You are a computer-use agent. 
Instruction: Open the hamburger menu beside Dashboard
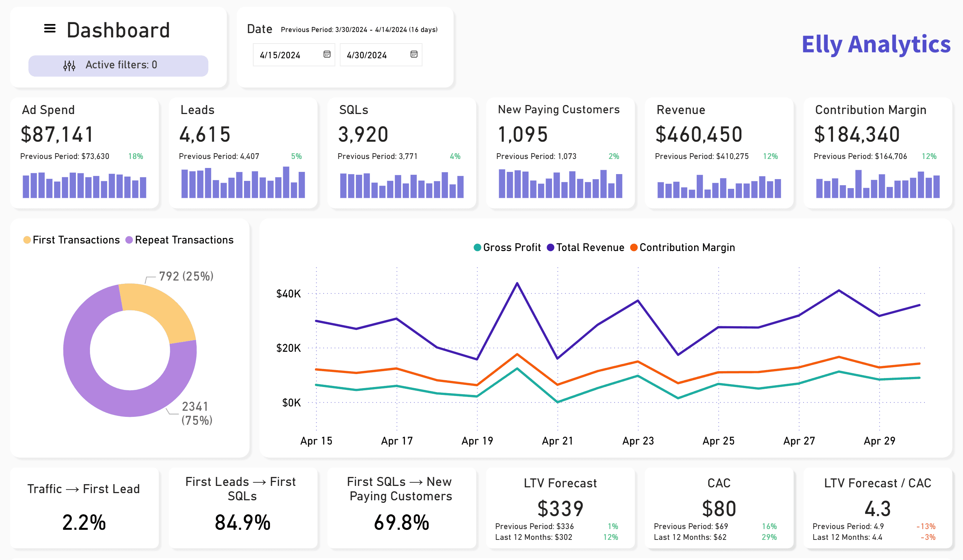(50, 28)
